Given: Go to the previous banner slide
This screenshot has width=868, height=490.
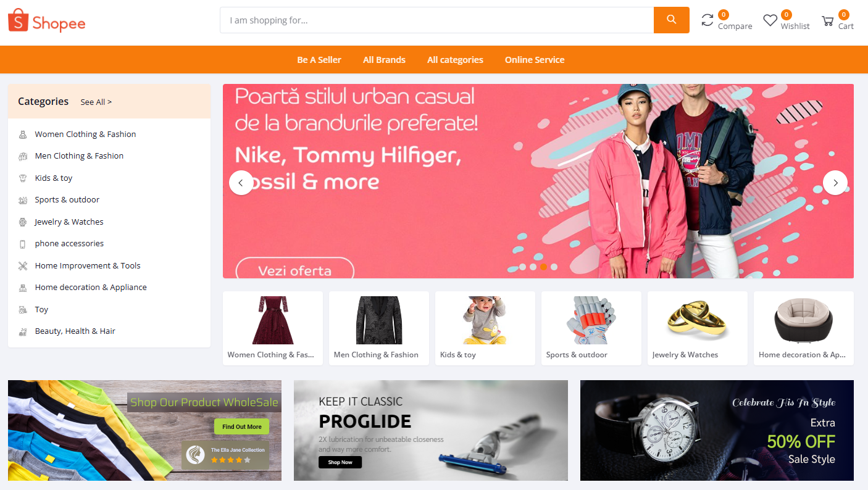Looking at the screenshot, I should pos(241,183).
